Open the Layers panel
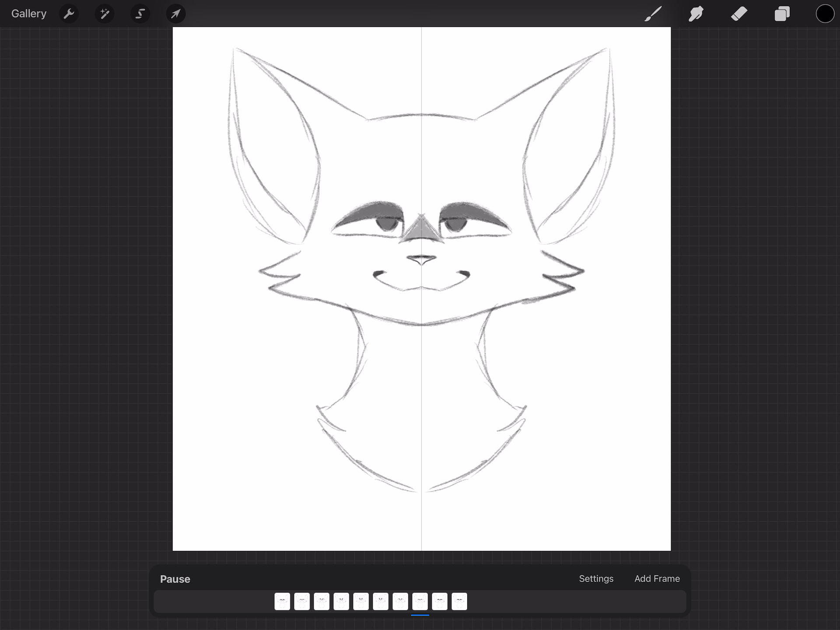Screen dimensions: 840x630 pyautogui.click(x=782, y=14)
